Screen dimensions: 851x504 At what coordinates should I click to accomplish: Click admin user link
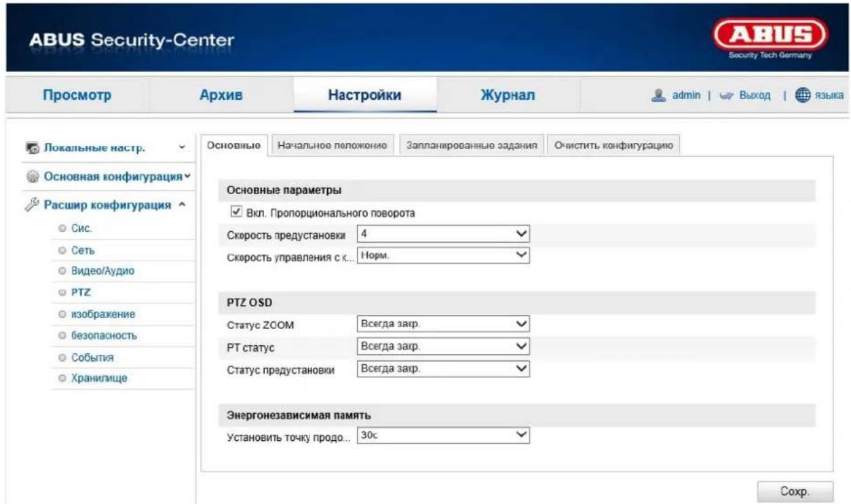coord(686,96)
